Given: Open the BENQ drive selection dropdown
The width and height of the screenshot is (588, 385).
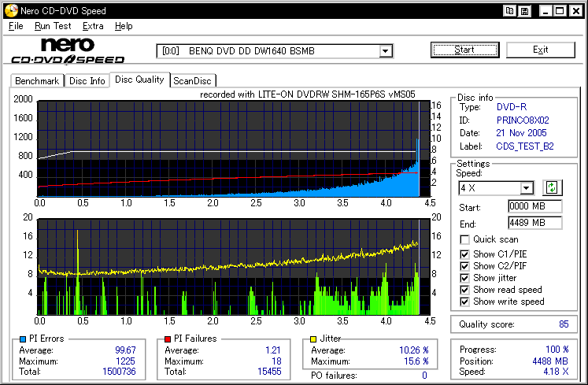Looking at the screenshot, I should (x=386, y=51).
